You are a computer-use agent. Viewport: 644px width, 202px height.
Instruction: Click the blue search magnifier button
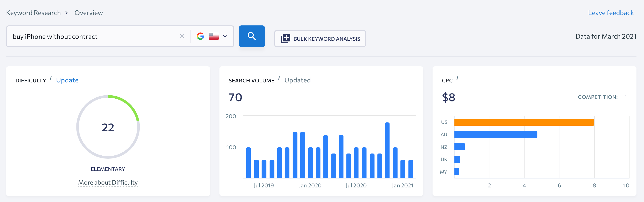tap(252, 36)
